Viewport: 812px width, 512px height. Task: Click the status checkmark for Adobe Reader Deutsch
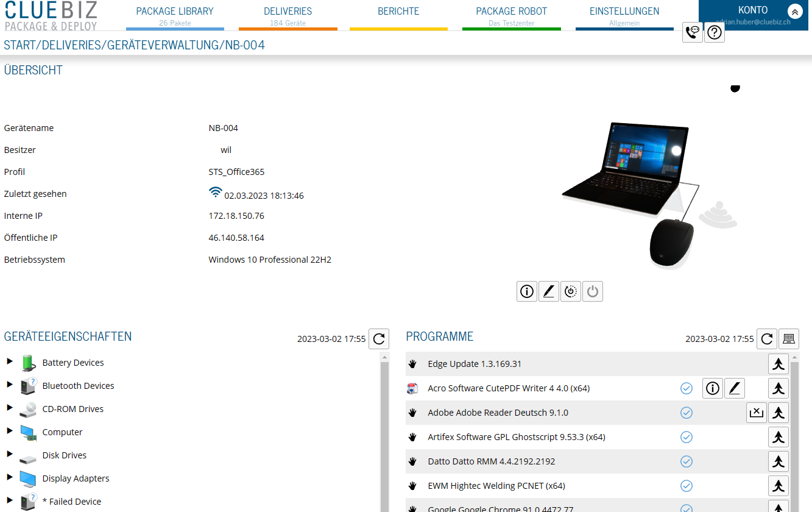pyautogui.click(x=687, y=413)
